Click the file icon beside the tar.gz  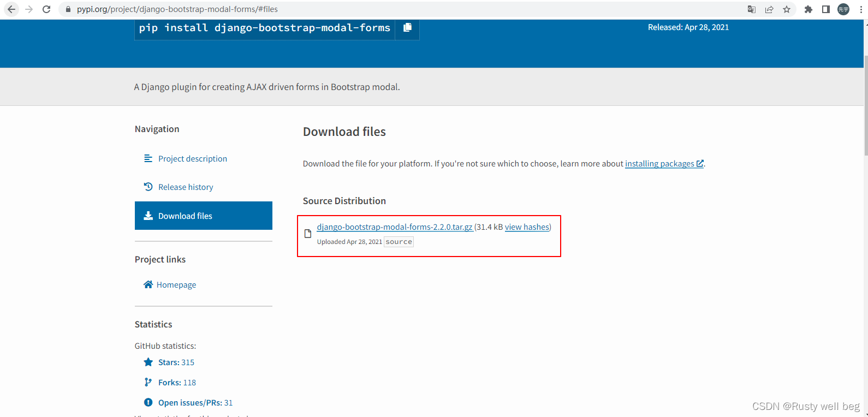[308, 234]
